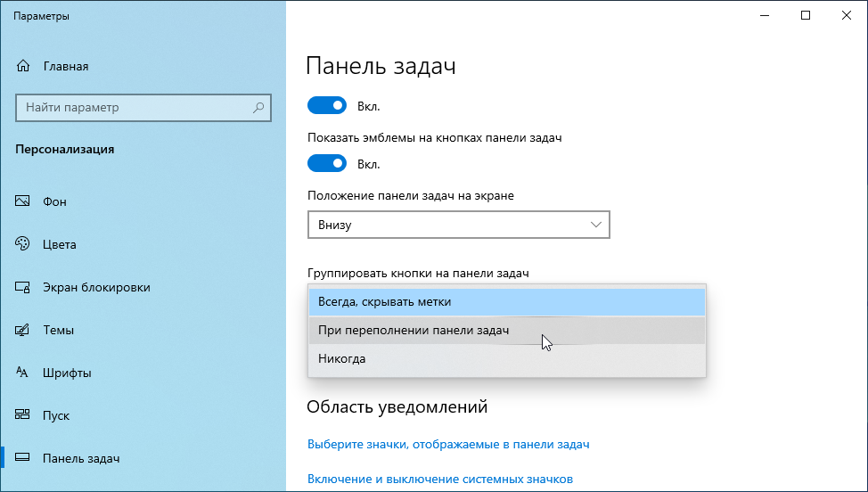This screenshot has height=492, width=868.
Task: Open Цвета colors palette icon
Action: pos(24,244)
